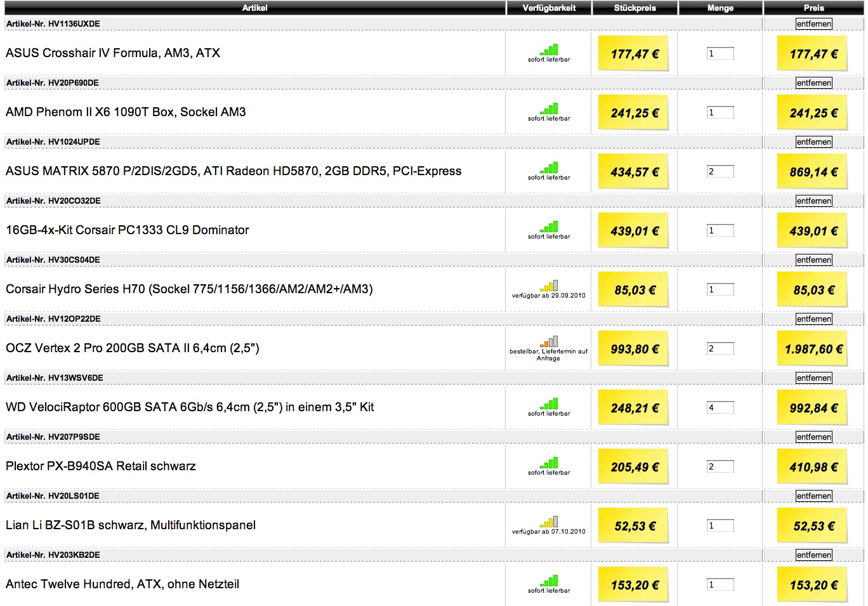
Task: Focus quantity field for AMD Phenom II X6 1090T
Action: tap(720, 113)
